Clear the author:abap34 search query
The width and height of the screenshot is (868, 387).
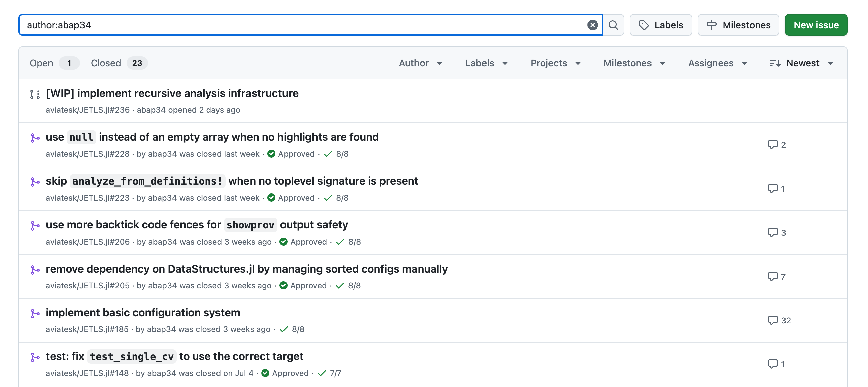592,25
